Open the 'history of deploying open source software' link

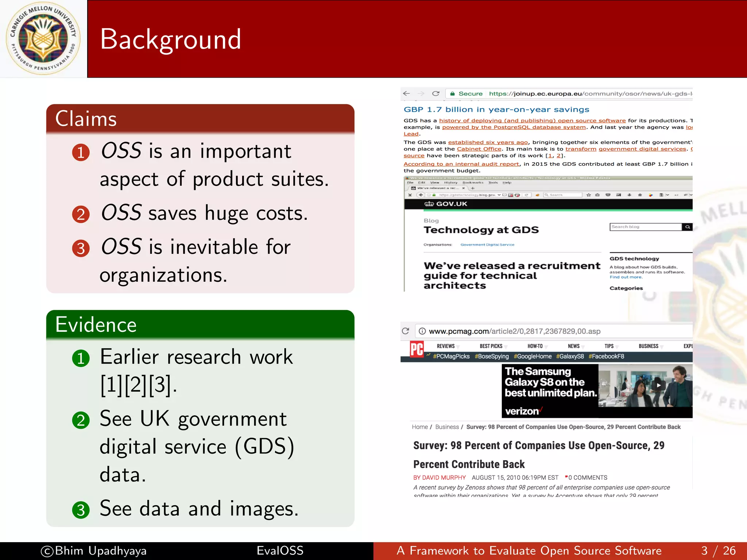point(532,120)
